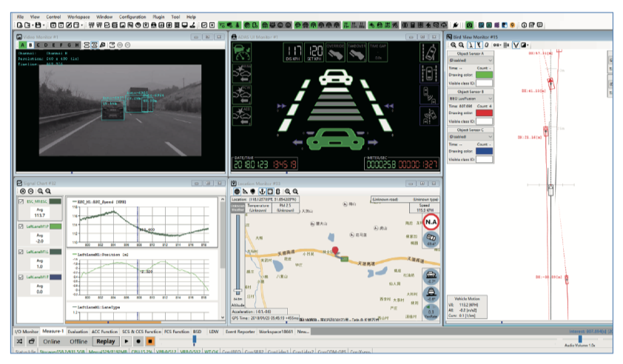Click the ESC_M1 signal color swatch
Image resolution: width=623 pixels, height=364 pixels.
tap(55, 201)
